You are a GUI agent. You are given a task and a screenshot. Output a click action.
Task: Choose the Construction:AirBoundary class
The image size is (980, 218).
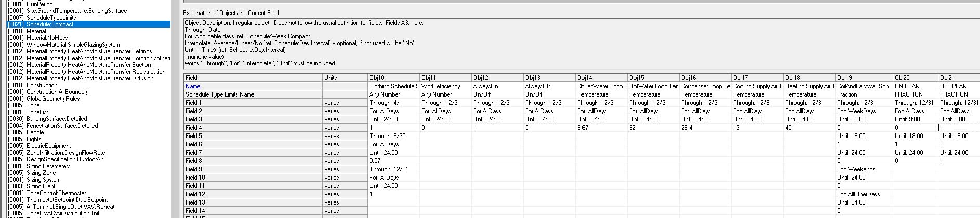57,92
